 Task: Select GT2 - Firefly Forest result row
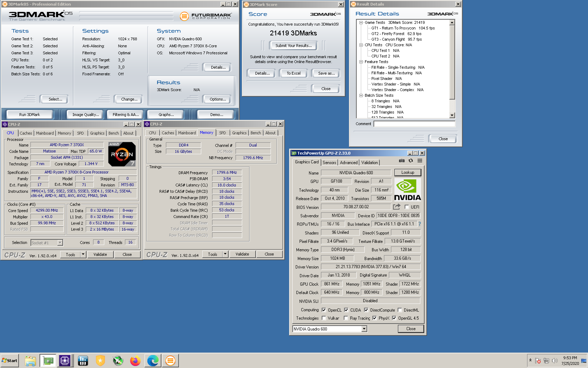(x=396, y=34)
